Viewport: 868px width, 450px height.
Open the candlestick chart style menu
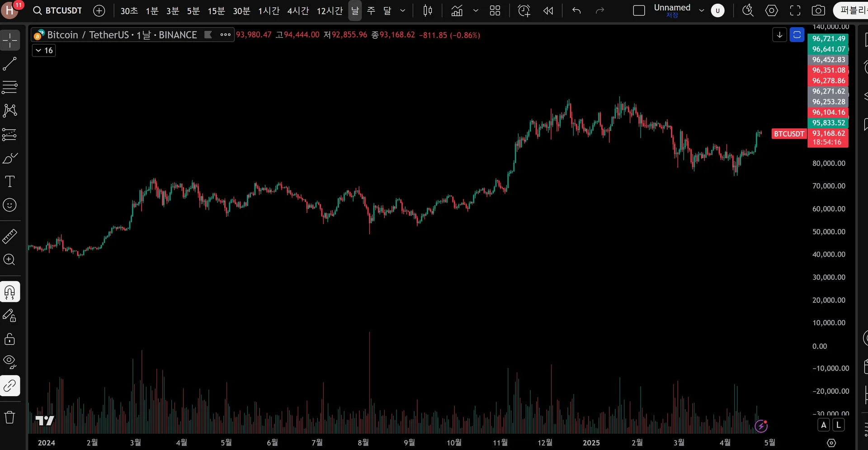pyautogui.click(x=428, y=10)
